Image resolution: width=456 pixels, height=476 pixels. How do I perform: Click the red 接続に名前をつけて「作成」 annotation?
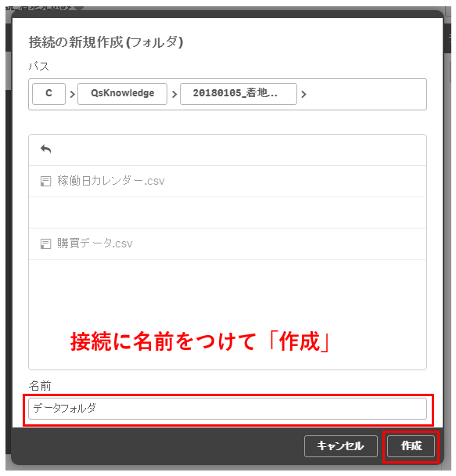(x=200, y=341)
